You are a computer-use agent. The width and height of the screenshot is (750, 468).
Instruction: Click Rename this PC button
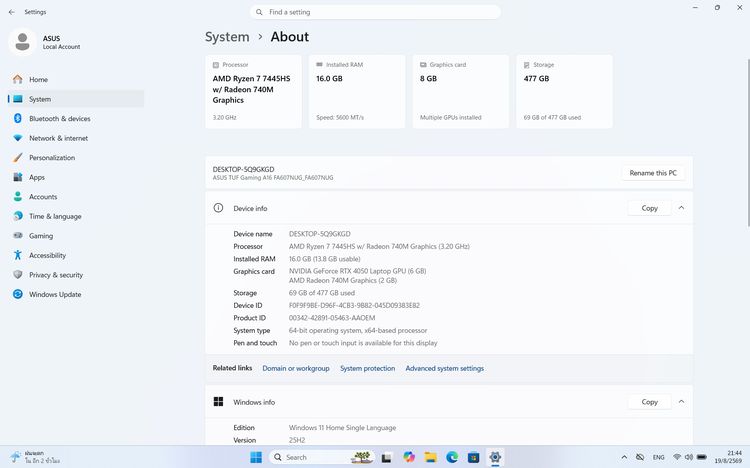pyautogui.click(x=653, y=173)
